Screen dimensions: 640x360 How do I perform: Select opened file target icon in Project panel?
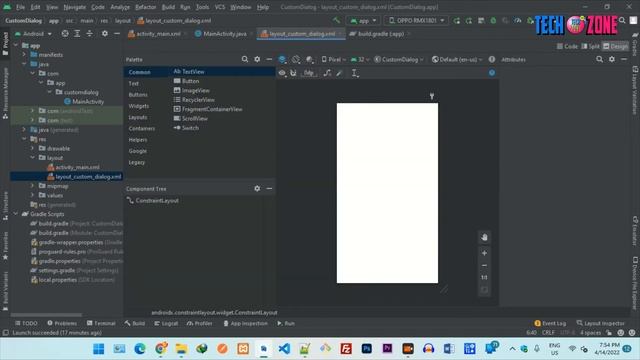coord(65,33)
